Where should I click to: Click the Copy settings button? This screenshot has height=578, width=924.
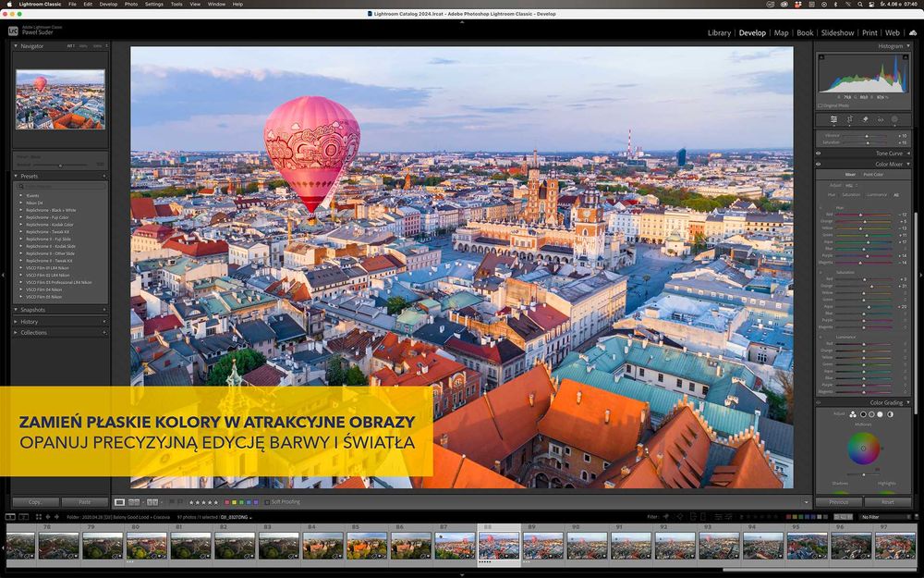coord(35,502)
